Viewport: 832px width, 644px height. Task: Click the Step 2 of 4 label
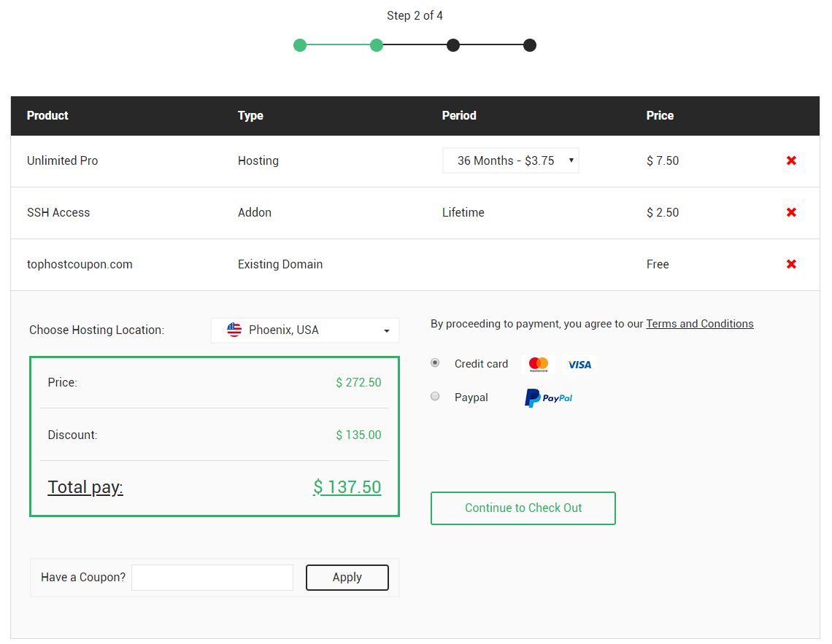415,16
